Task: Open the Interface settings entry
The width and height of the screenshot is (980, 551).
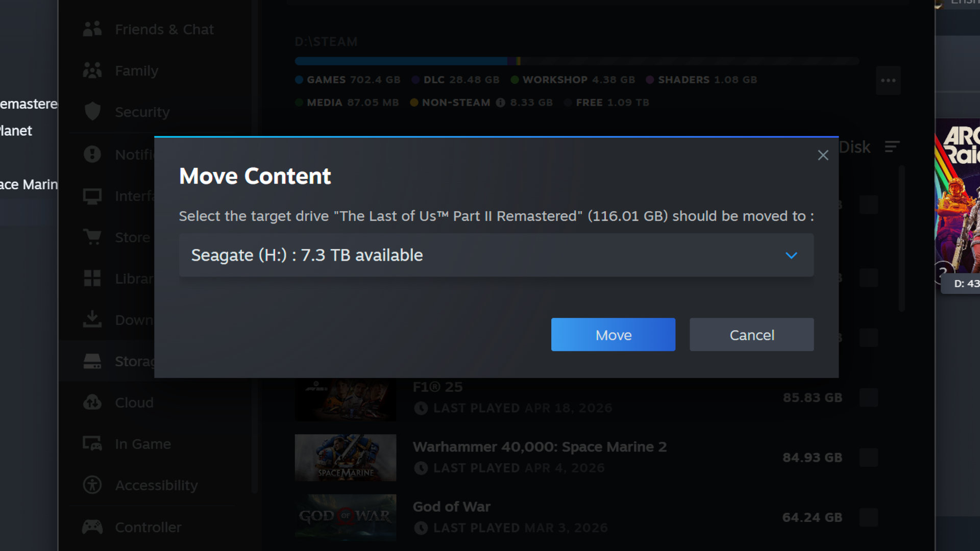Action: (92, 195)
